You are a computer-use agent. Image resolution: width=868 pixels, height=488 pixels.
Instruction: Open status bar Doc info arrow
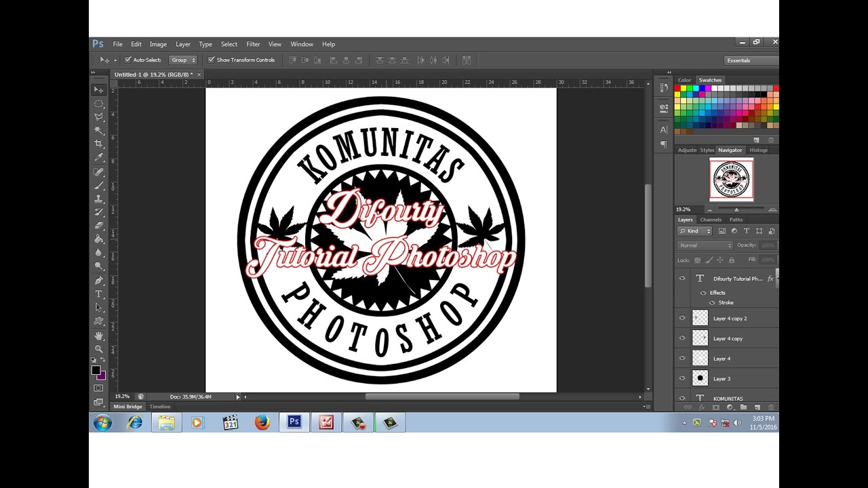click(238, 396)
